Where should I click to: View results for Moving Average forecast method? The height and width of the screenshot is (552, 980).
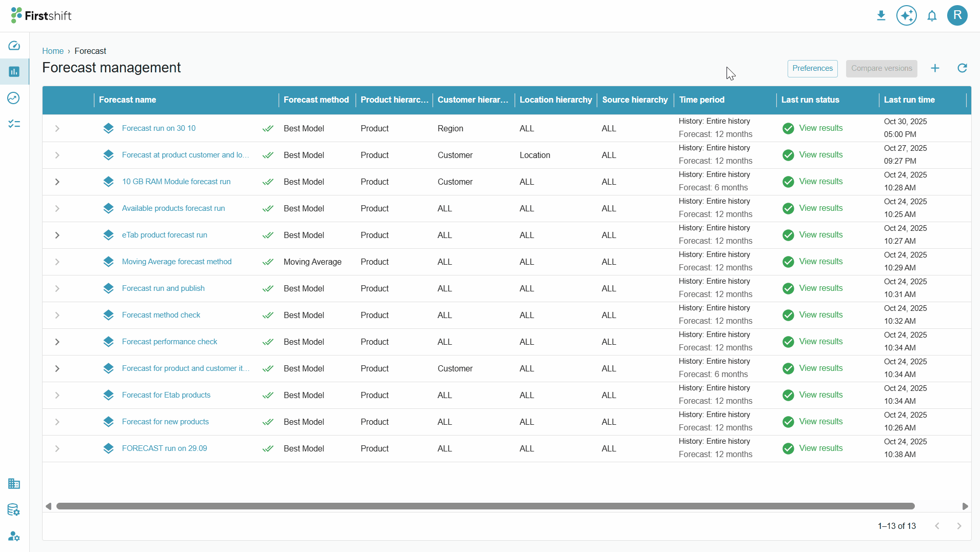pos(820,262)
